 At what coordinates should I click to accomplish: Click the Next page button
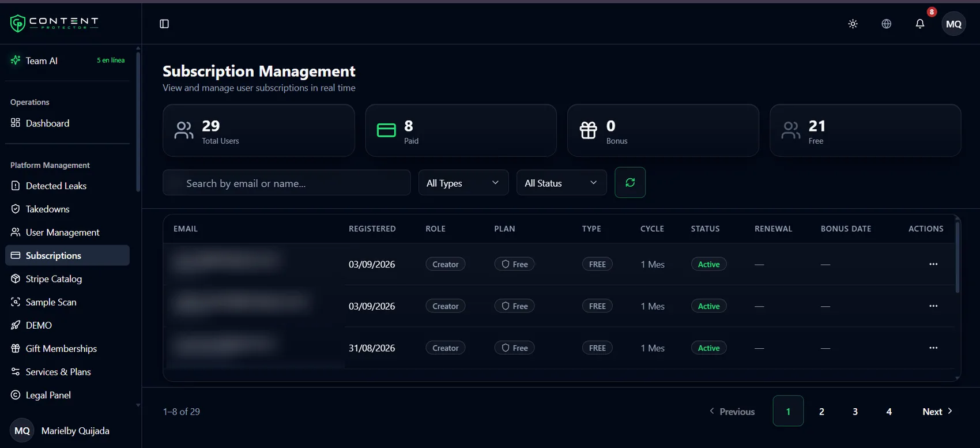(x=937, y=411)
